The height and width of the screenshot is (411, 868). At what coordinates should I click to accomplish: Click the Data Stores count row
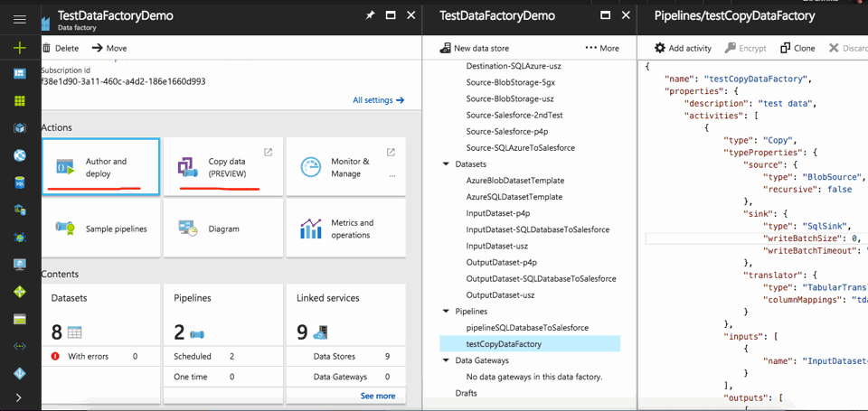[346, 357]
